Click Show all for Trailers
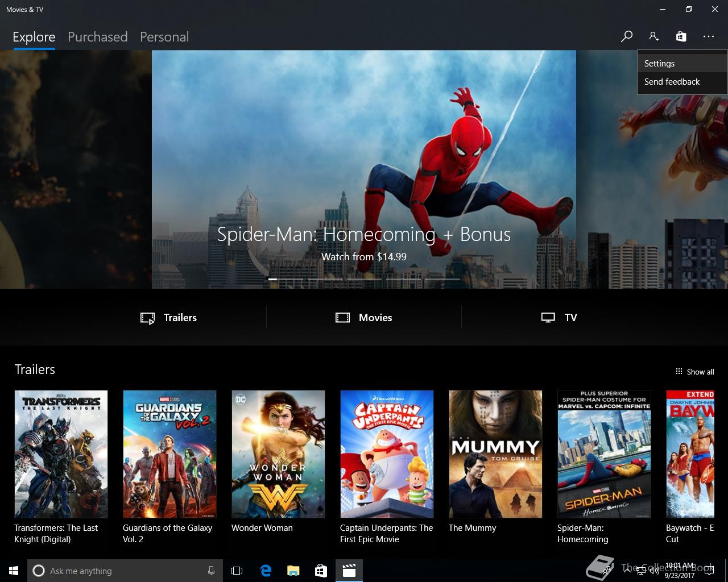The width and height of the screenshot is (728, 582). [694, 372]
